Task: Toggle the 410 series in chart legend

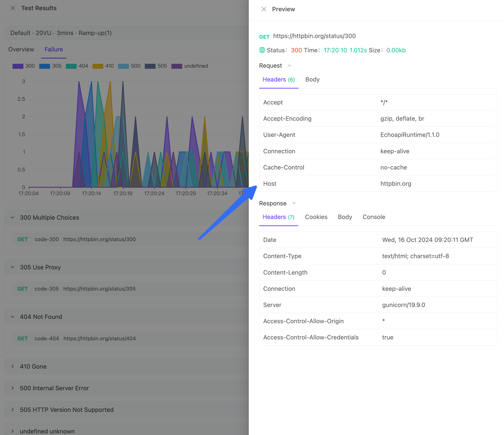Action: 103,66
